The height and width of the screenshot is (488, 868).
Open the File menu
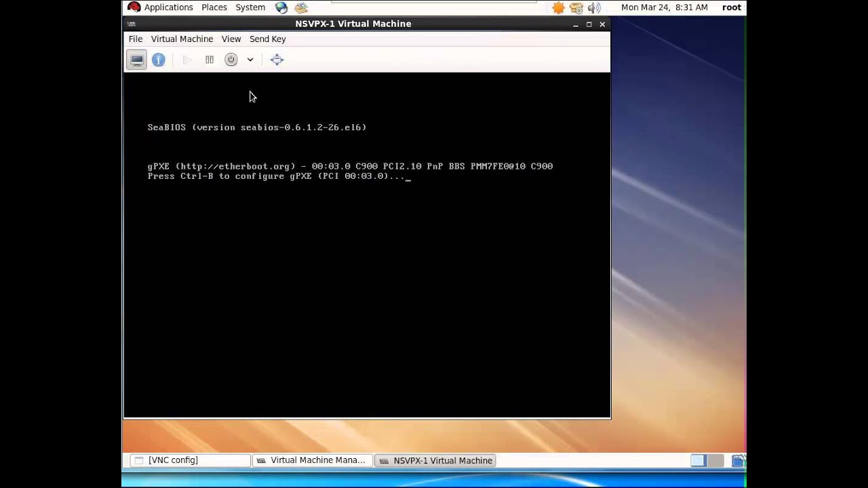(136, 39)
